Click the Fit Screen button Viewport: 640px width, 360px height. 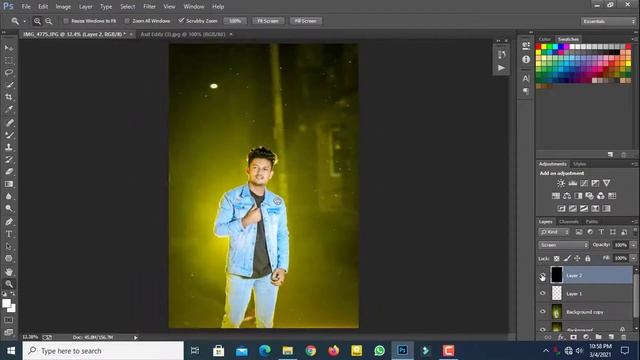click(268, 21)
